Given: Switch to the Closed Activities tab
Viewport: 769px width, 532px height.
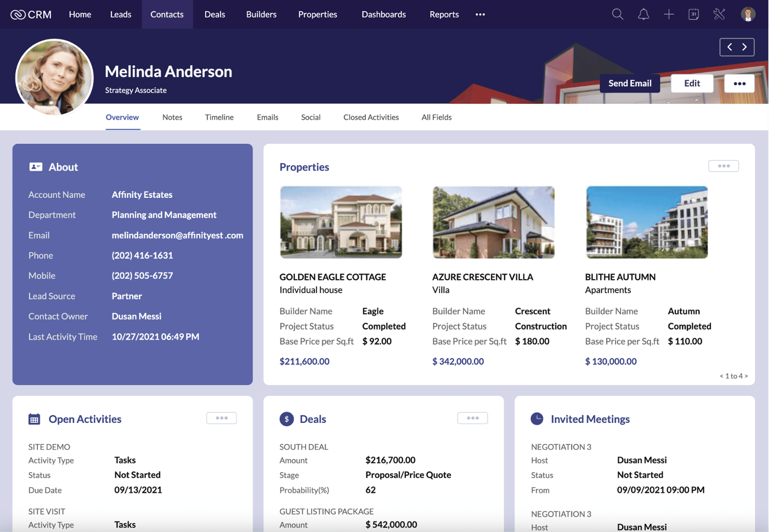Looking at the screenshot, I should [x=371, y=117].
